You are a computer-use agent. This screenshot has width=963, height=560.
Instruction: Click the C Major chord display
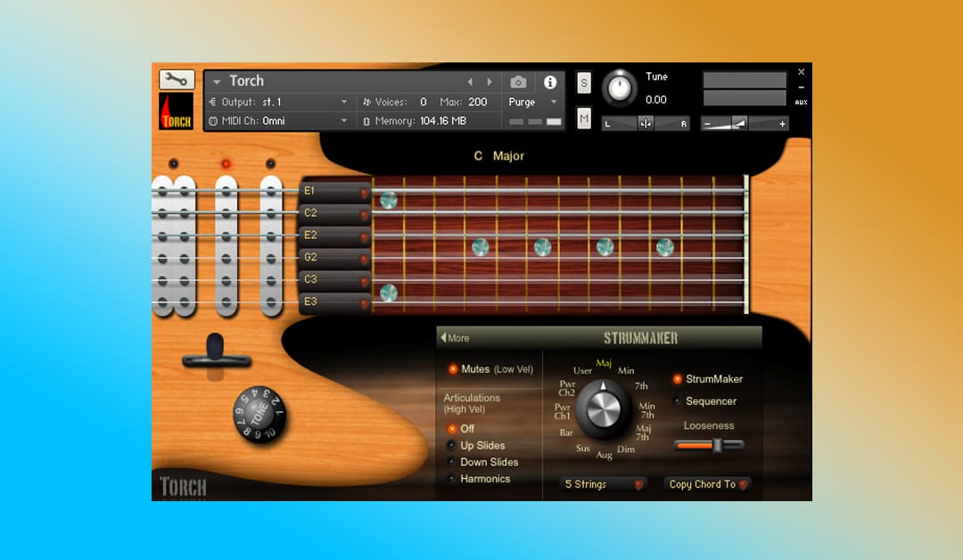(x=498, y=156)
